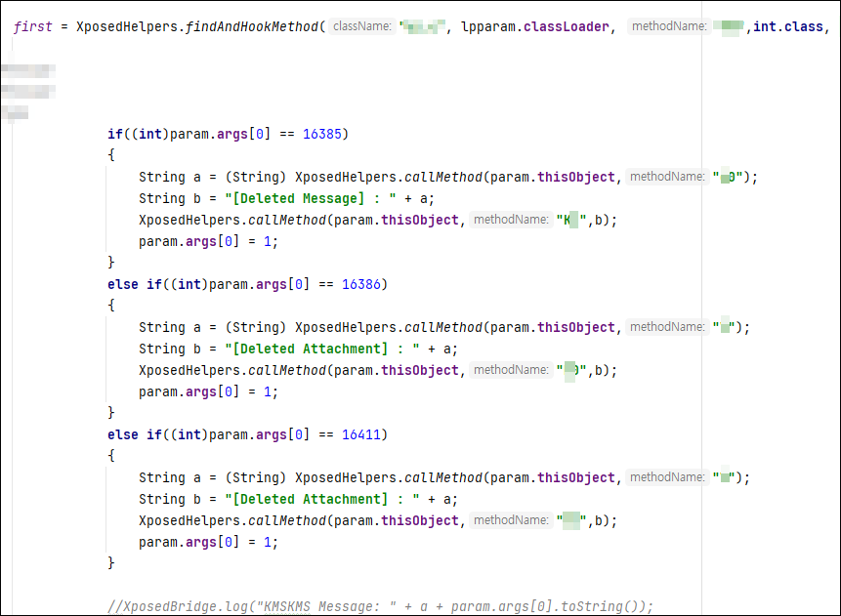
Task: Click the commented XposedBridge.log line
Action: tap(380, 607)
